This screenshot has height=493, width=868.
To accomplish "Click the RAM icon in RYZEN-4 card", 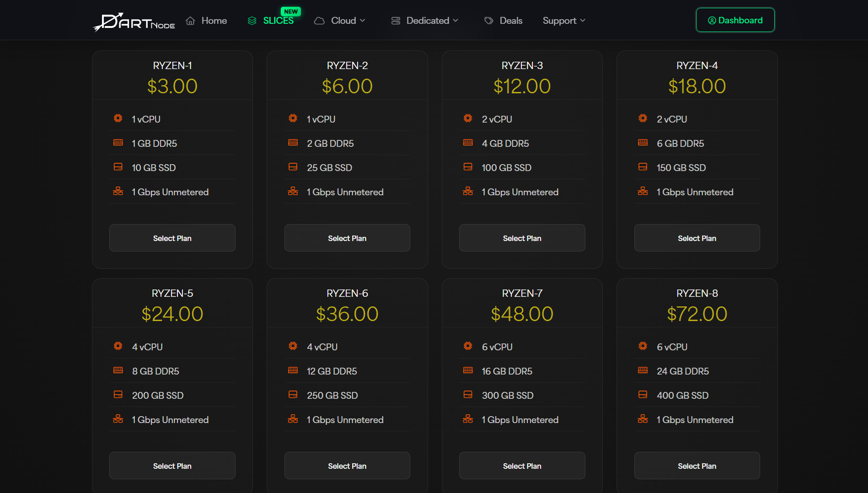I will (x=643, y=143).
